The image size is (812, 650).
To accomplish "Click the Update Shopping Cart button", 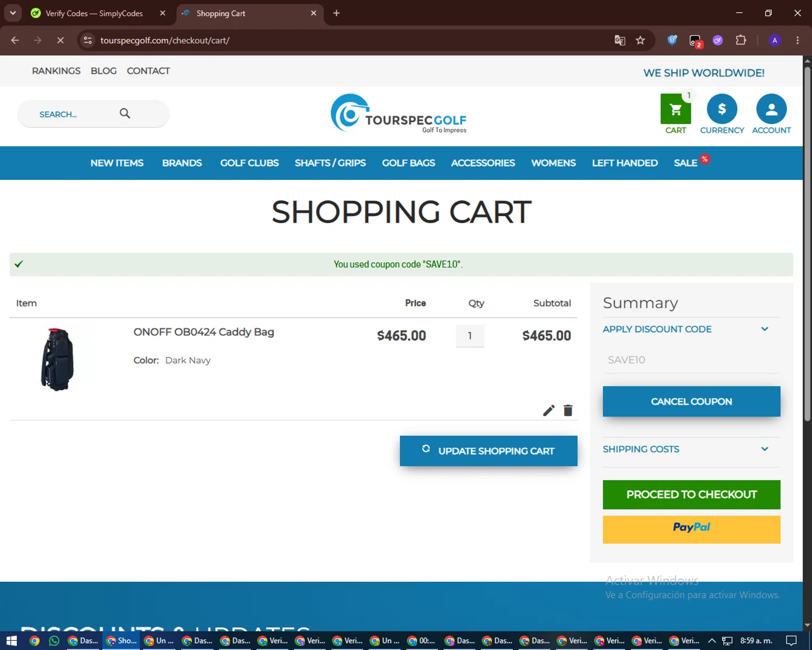I will tap(488, 451).
